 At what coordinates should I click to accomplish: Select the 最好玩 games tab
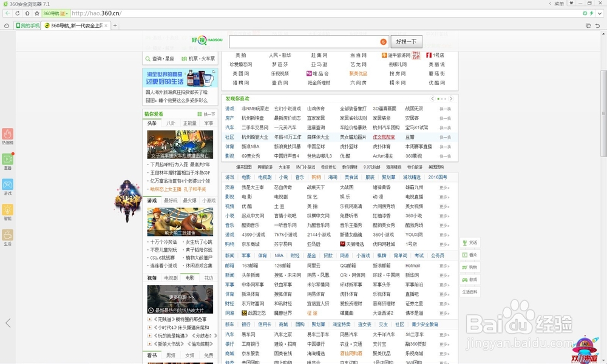[171, 200]
